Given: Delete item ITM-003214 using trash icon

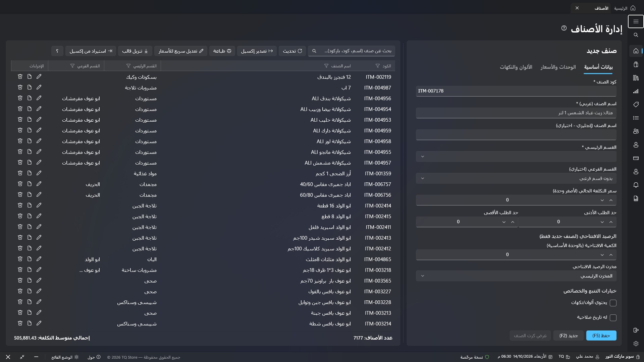Looking at the screenshot, I should pyautogui.click(x=20, y=323).
